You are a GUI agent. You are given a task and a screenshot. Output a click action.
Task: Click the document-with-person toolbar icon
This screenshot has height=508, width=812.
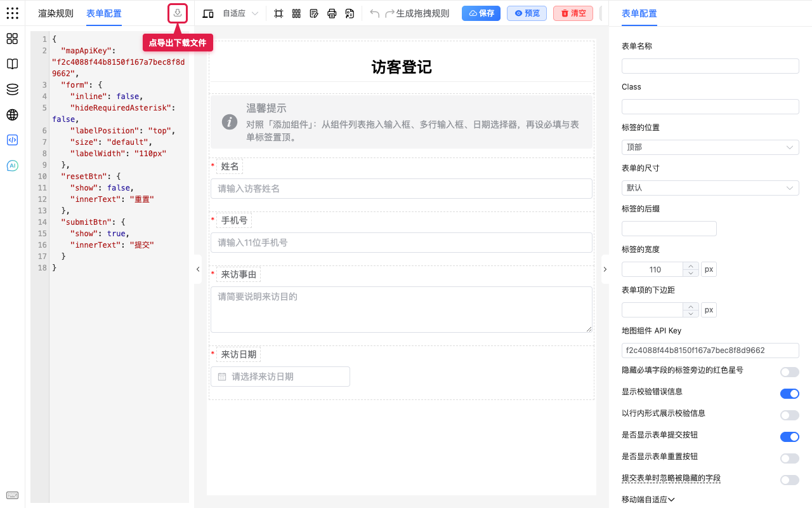350,13
